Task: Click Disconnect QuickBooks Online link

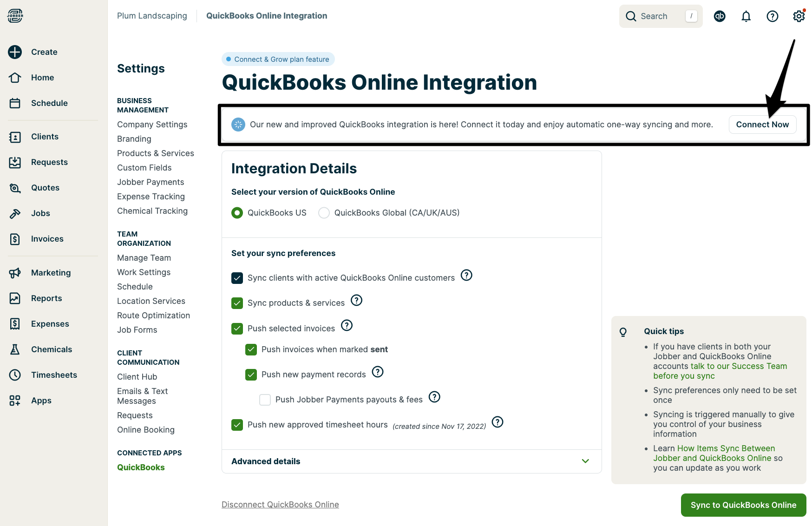Action: click(280, 505)
